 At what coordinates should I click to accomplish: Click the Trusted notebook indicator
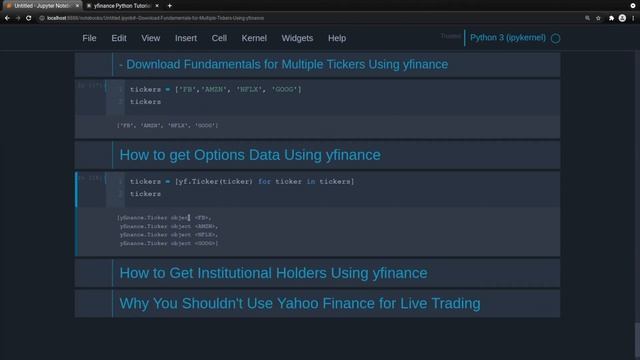(451, 36)
